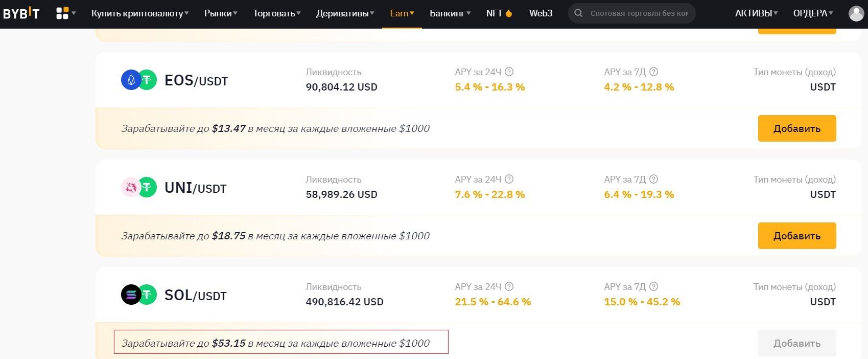Open the ОРДЕРА dropdown

[813, 13]
